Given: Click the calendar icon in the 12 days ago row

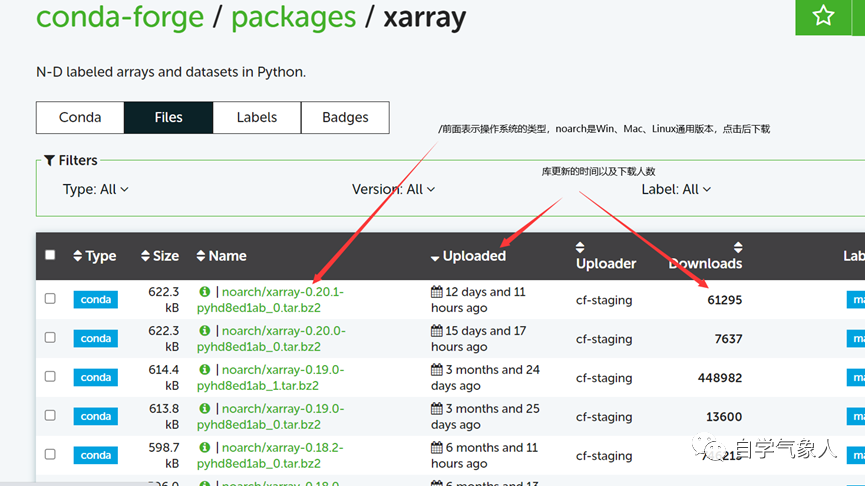Looking at the screenshot, I should [437, 292].
